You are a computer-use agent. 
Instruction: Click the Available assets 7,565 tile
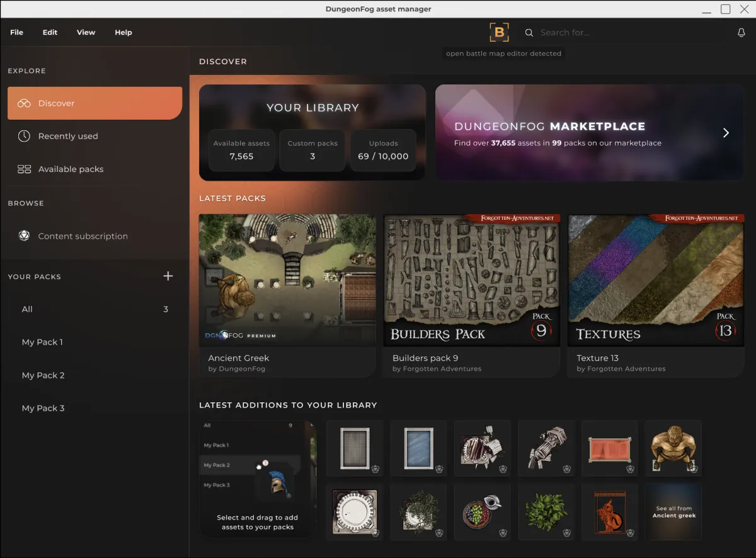241,151
